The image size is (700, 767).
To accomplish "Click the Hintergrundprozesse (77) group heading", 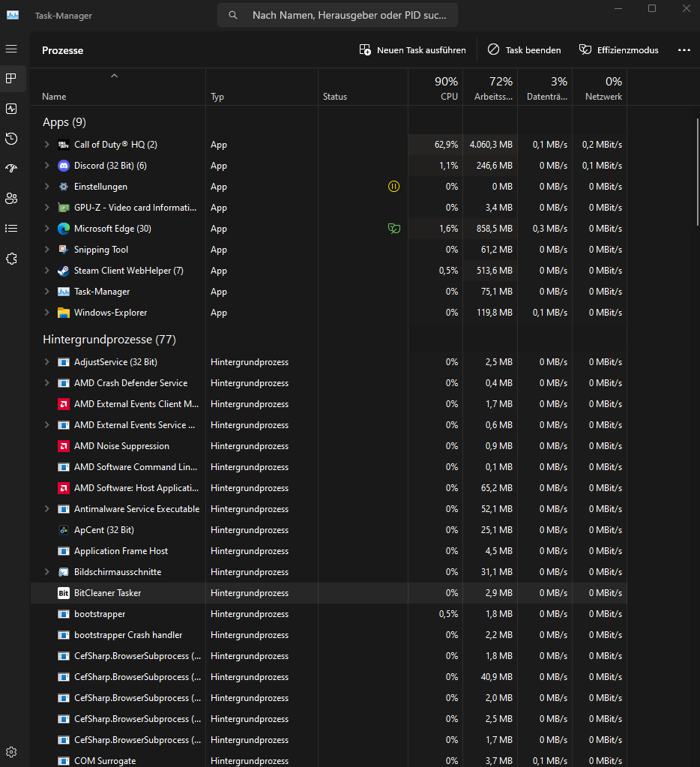I will pos(109,340).
